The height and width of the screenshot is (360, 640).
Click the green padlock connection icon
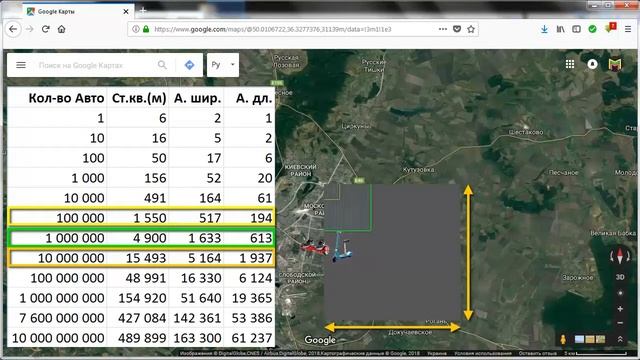click(x=146, y=29)
